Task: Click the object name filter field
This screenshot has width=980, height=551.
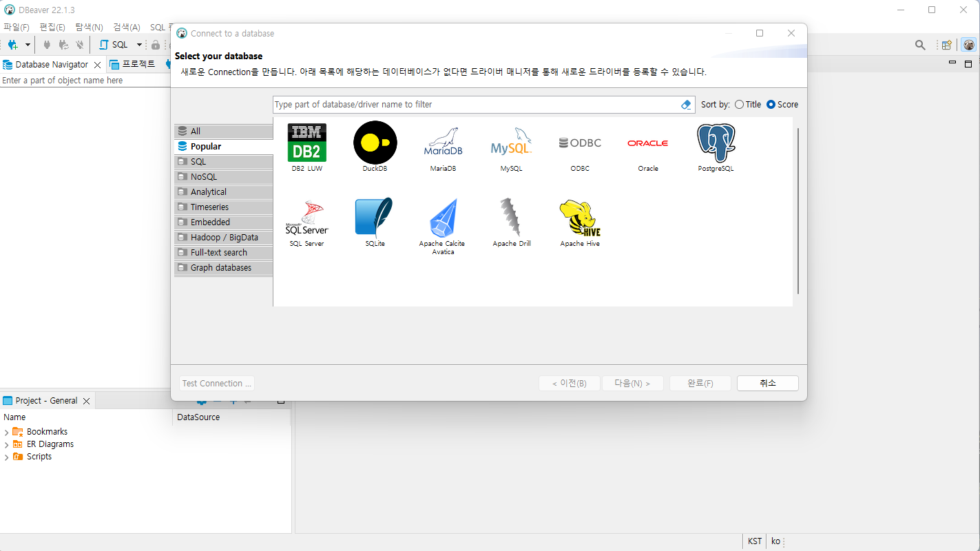Action: (x=85, y=81)
